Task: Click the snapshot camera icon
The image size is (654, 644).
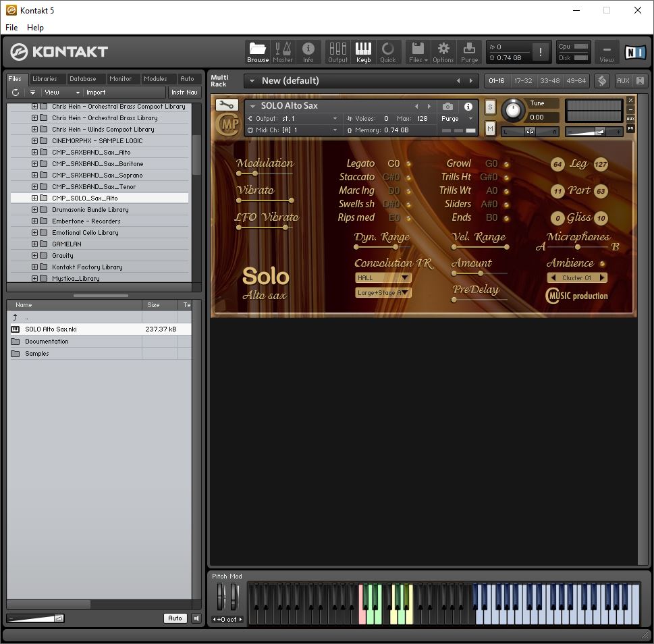Action: click(447, 107)
